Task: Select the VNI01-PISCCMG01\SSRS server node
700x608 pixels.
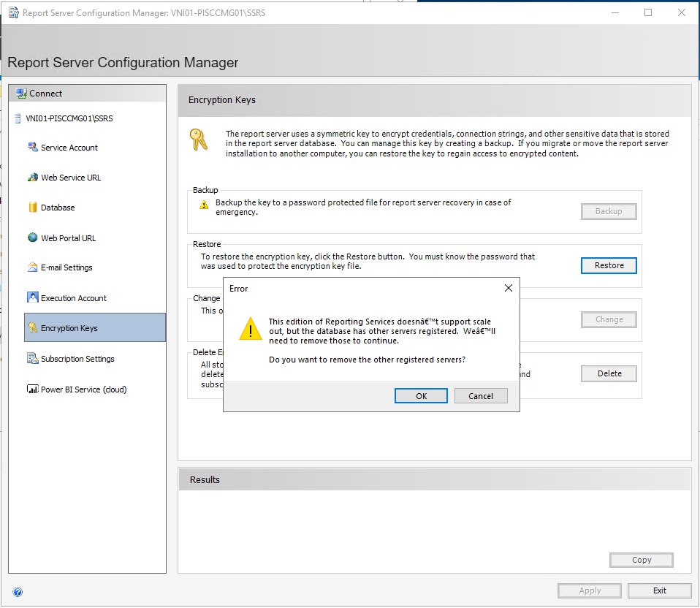Action: tap(69, 118)
